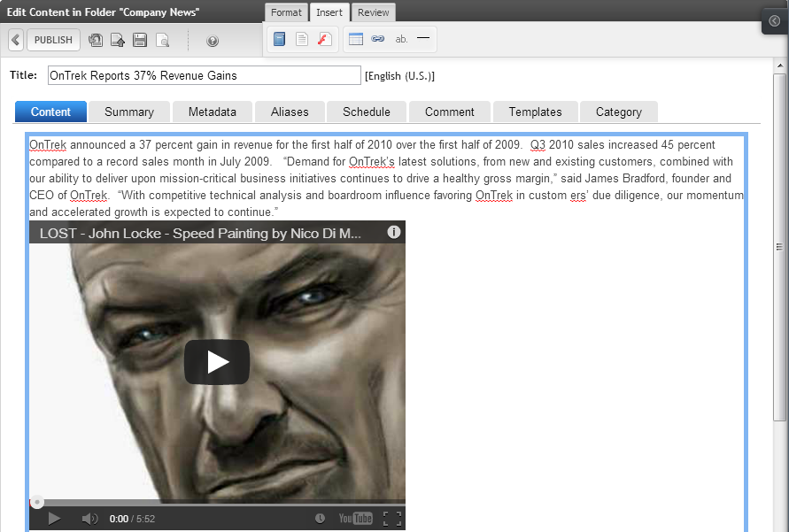Viewport: 789px width, 532px height.
Task: Click the PUBLISH button
Action: click(x=53, y=40)
